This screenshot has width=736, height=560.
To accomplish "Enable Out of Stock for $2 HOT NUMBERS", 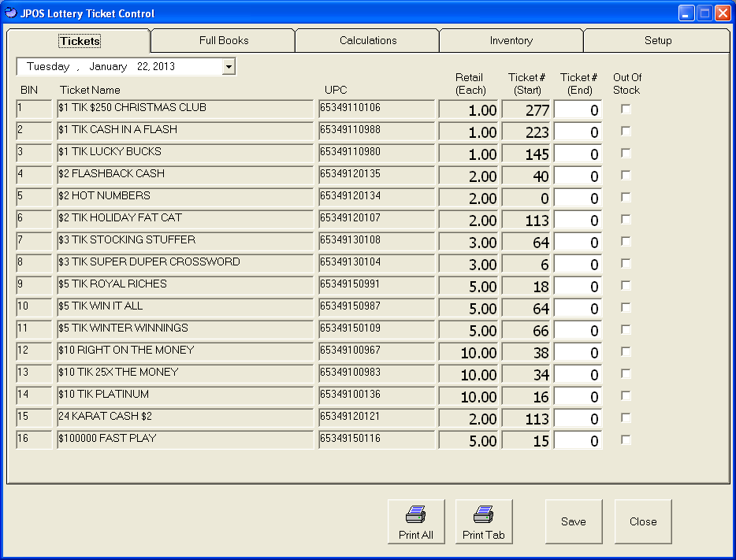I will (x=626, y=197).
